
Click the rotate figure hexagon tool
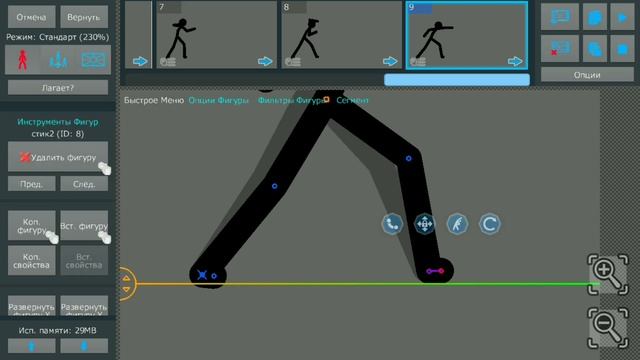tap(489, 224)
